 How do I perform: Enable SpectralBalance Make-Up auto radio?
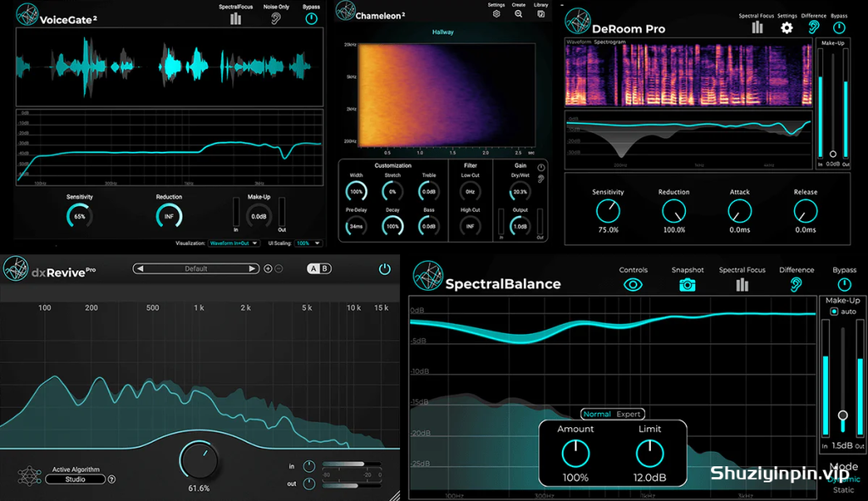tap(834, 312)
